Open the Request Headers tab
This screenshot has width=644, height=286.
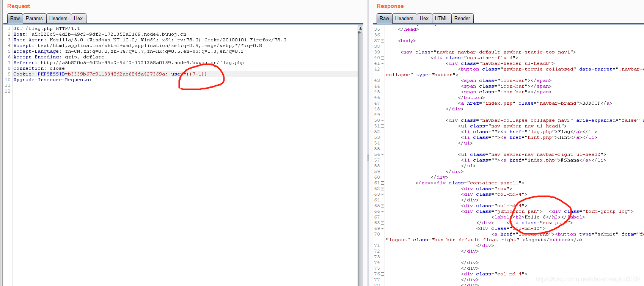pyautogui.click(x=58, y=18)
